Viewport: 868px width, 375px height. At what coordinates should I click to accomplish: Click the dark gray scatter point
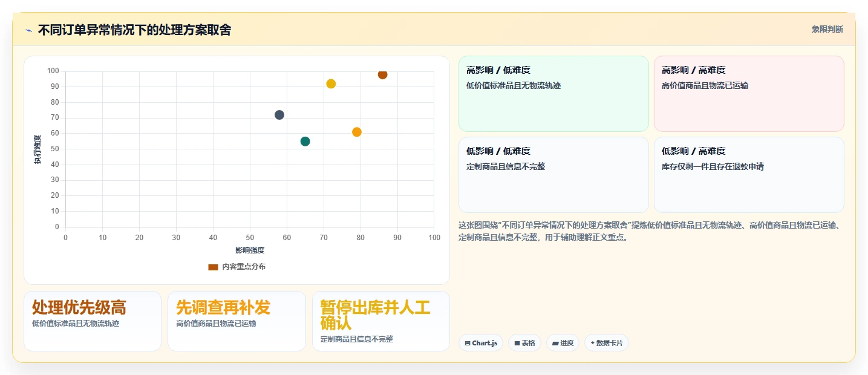(x=279, y=115)
